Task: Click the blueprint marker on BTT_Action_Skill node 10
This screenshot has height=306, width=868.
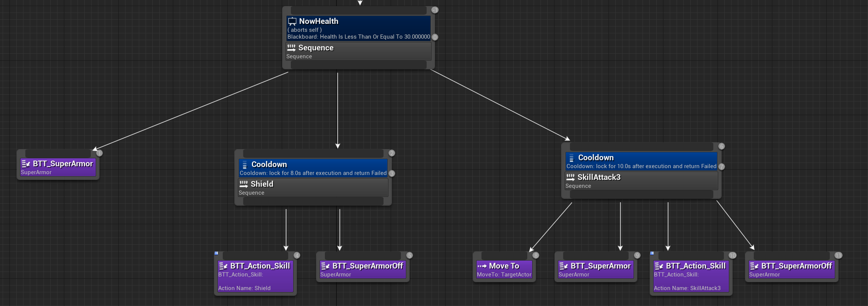Action: click(652, 253)
